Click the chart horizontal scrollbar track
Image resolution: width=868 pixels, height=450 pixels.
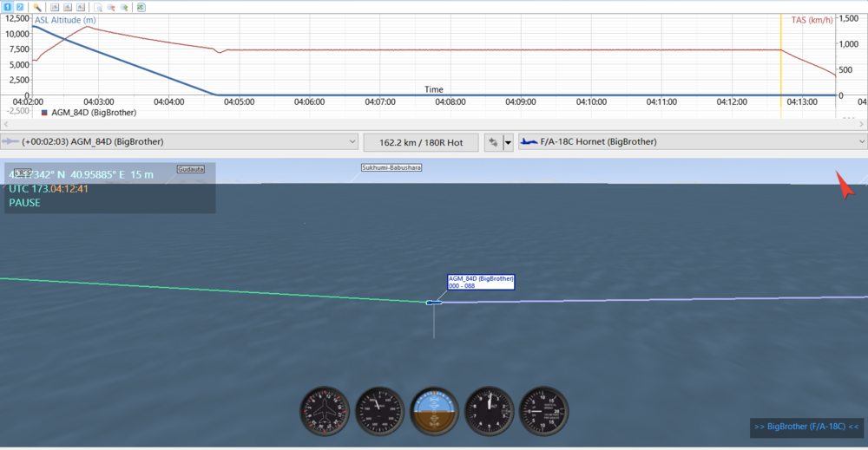click(433, 124)
